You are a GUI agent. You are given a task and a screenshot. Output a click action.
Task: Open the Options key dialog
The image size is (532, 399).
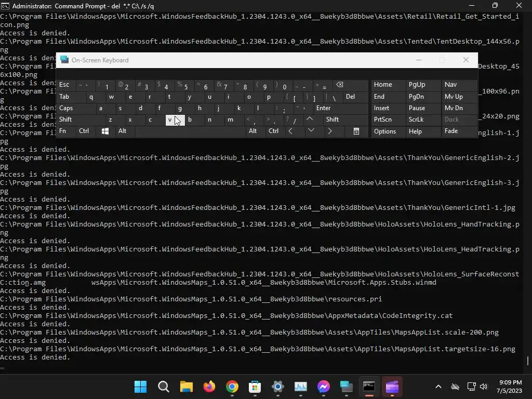click(388, 131)
